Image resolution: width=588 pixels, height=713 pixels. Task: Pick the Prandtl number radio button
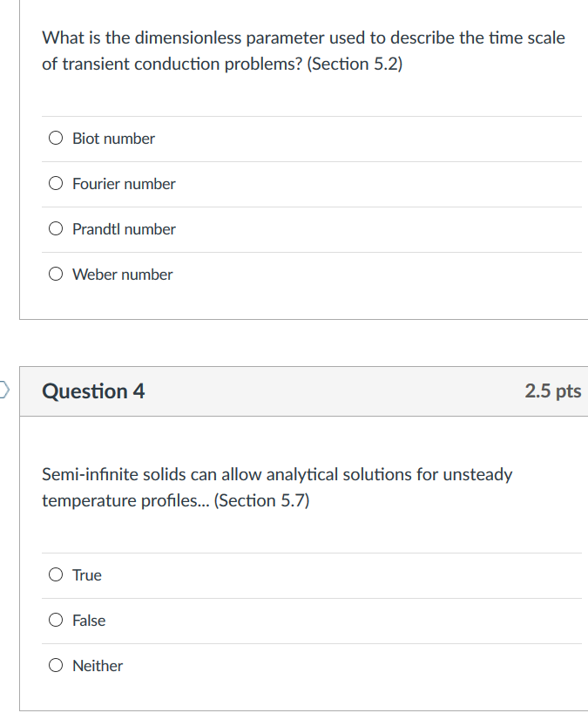56,228
